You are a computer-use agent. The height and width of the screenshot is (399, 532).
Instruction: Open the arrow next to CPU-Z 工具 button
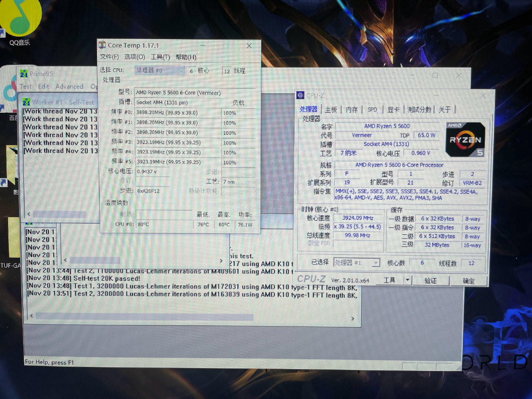tap(407, 280)
